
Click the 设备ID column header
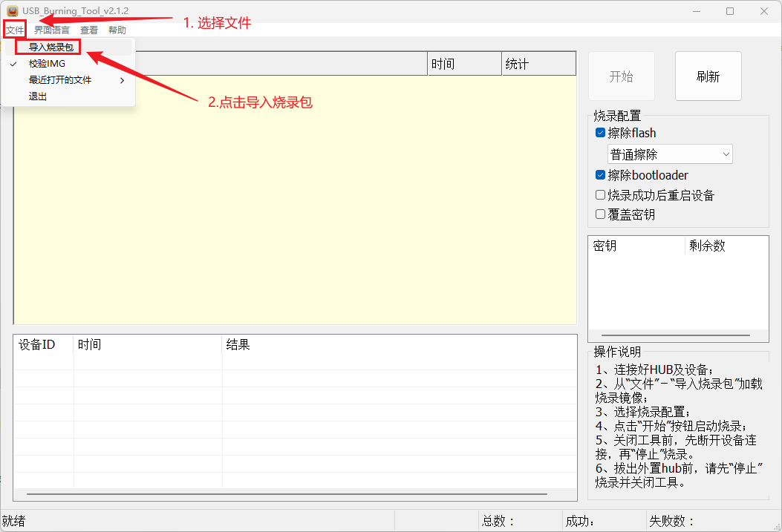[x=37, y=344]
